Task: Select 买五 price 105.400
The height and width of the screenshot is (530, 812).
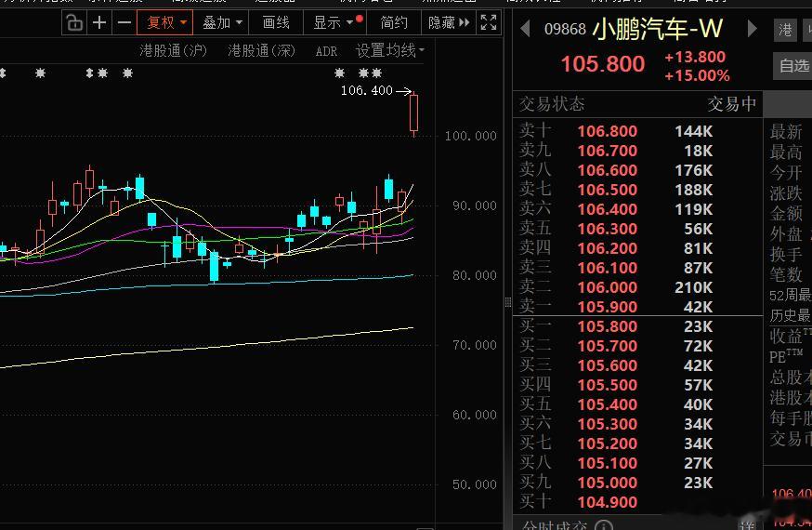Action: point(608,404)
